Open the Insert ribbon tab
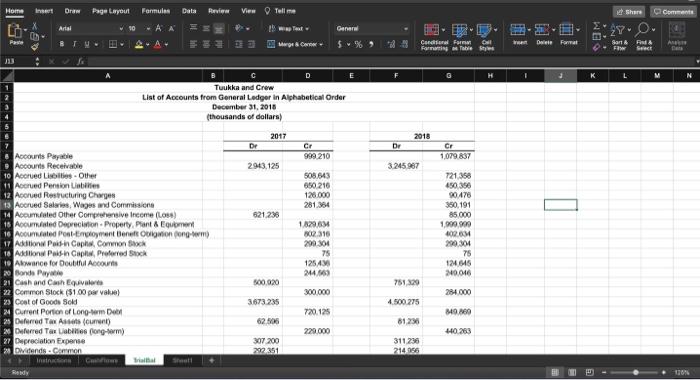The image size is (700, 380). (x=44, y=11)
